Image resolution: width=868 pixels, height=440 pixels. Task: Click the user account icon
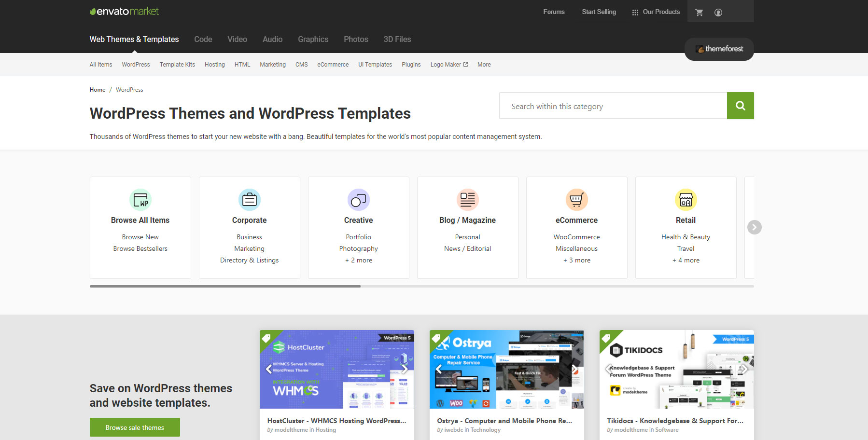coord(718,13)
